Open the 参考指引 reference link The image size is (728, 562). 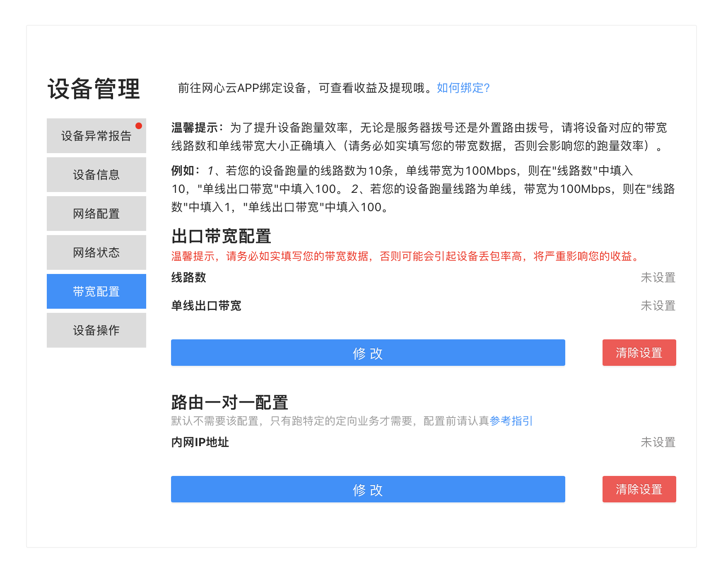pyautogui.click(x=511, y=421)
